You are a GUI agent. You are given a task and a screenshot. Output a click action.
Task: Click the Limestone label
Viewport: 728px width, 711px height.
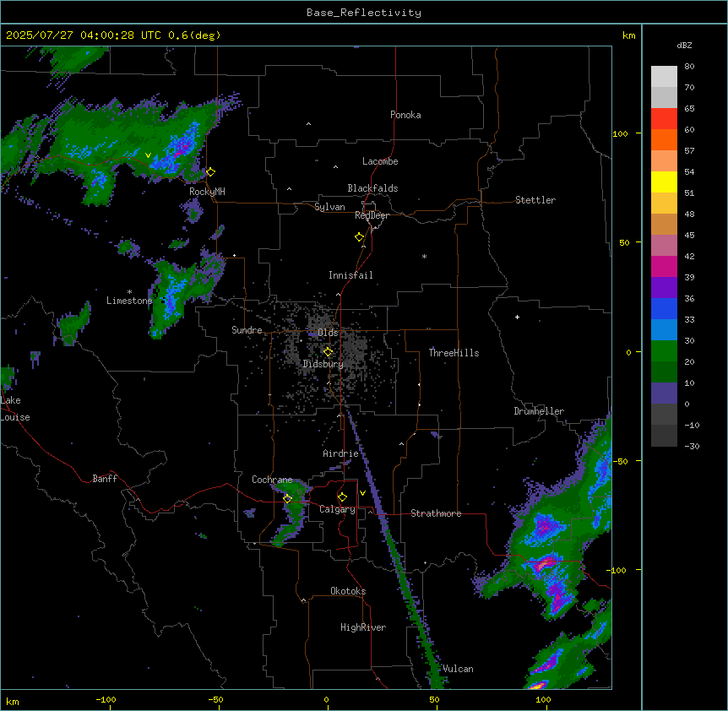pos(129,301)
